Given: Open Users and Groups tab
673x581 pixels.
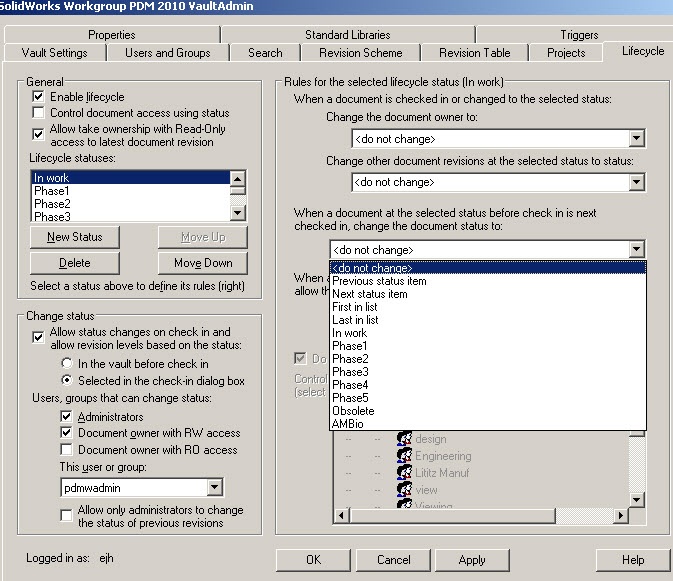Looking at the screenshot, I should pos(168,53).
